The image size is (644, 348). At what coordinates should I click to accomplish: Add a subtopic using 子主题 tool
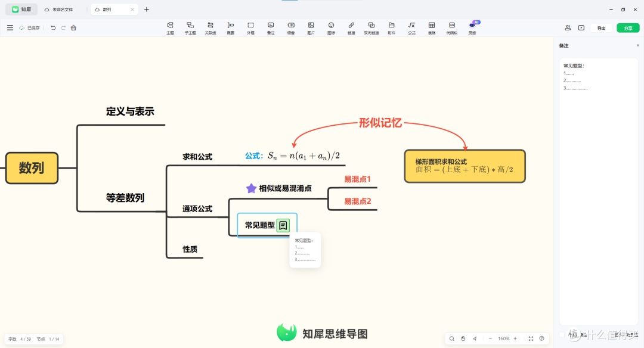(190, 28)
